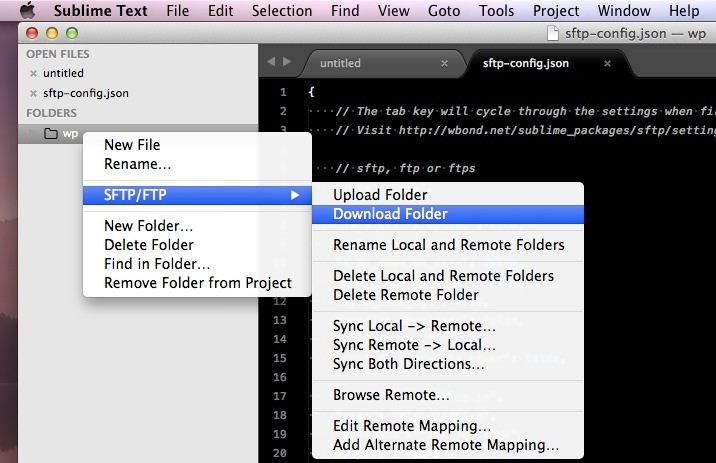This screenshot has height=463, width=716.
Task: Open the Tools menu
Action: [496, 11]
